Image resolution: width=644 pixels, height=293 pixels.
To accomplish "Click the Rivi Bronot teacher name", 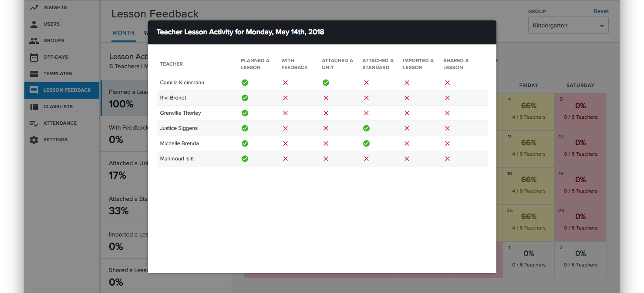I will 173,98.
